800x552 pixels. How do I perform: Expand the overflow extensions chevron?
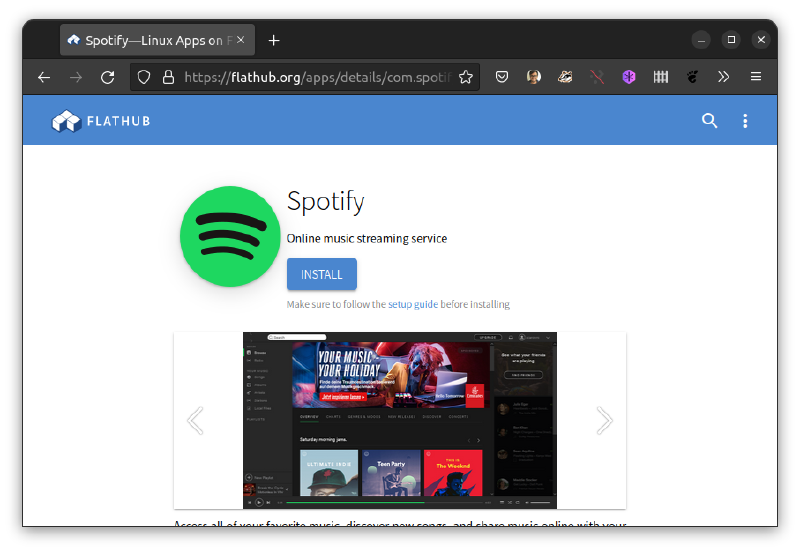pyautogui.click(x=723, y=77)
